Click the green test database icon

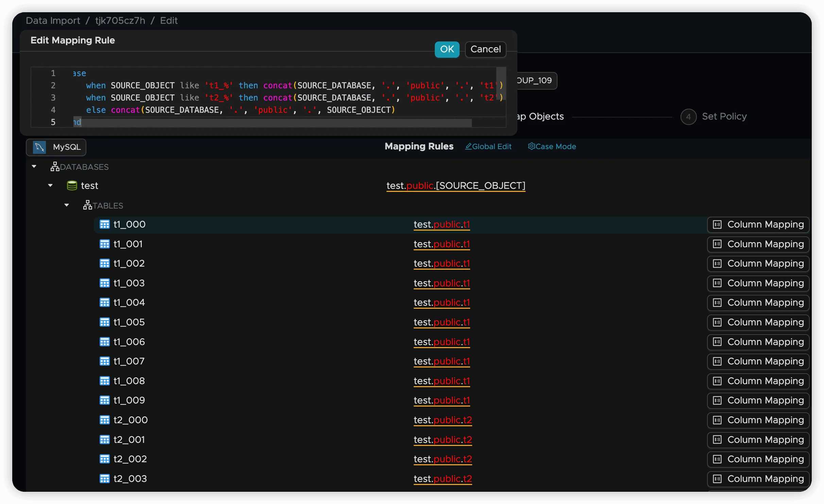pyautogui.click(x=72, y=186)
